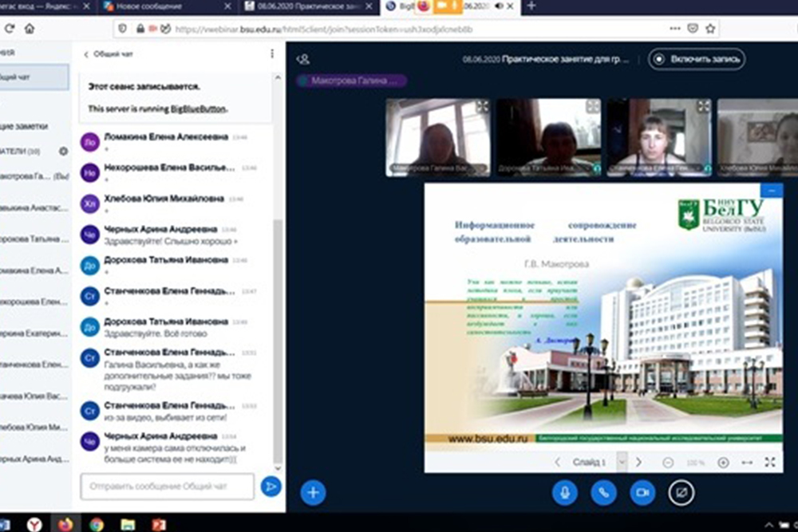Open Firefox from the Windows taskbar

pyautogui.click(x=65, y=523)
